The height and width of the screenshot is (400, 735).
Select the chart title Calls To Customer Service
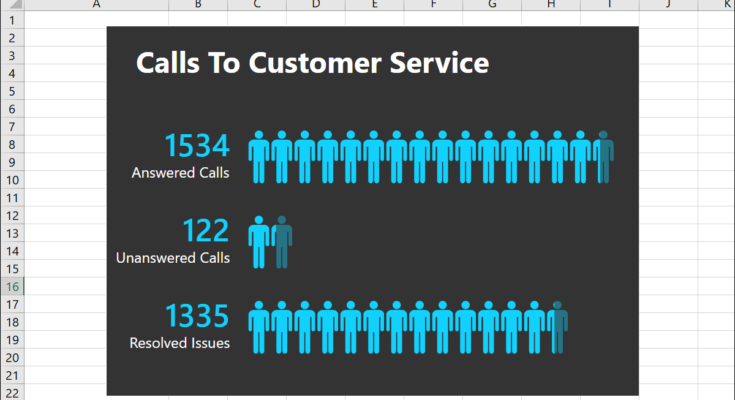click(312, 64)
